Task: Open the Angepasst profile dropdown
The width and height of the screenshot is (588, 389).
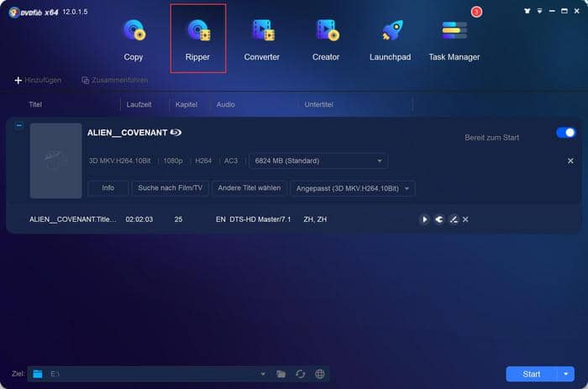Action: pos(353,188)
